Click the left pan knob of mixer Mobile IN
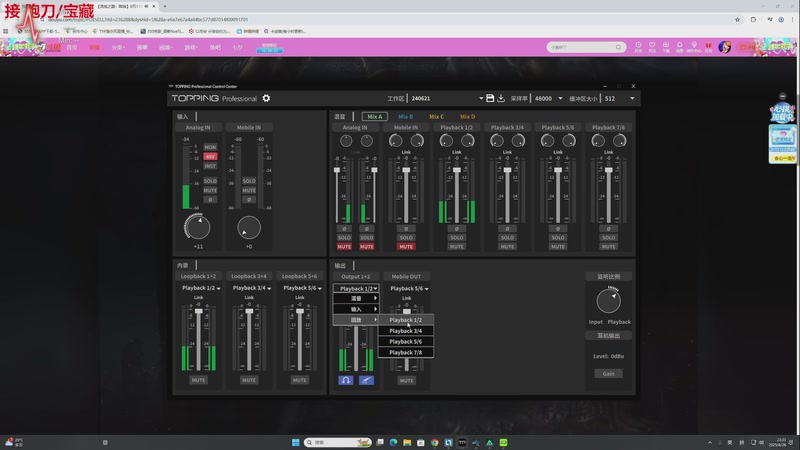Screen dimensions: 800x450 coord(395,140)
